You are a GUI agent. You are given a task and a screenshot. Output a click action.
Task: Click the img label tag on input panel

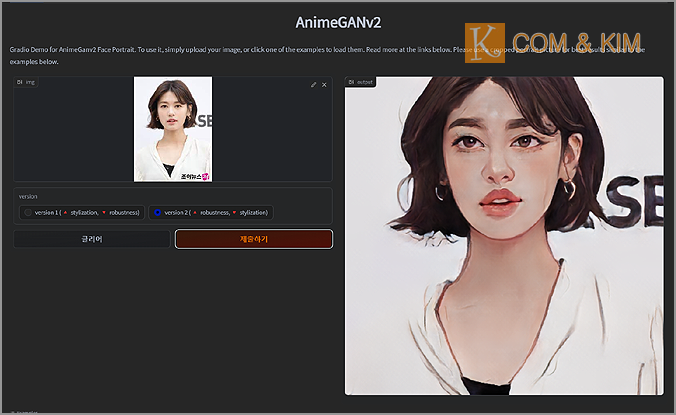coord(26,82)
